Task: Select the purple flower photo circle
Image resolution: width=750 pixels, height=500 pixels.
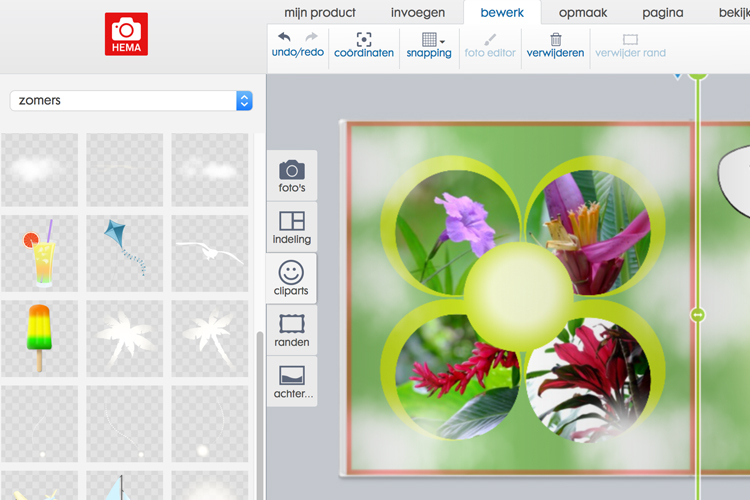Action: click(452, 229)
